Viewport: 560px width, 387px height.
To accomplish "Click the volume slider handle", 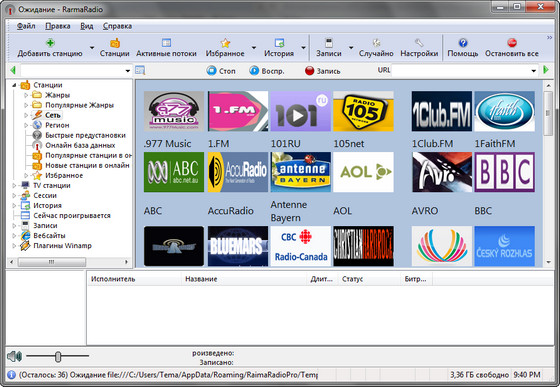I will tap(58, 356).
